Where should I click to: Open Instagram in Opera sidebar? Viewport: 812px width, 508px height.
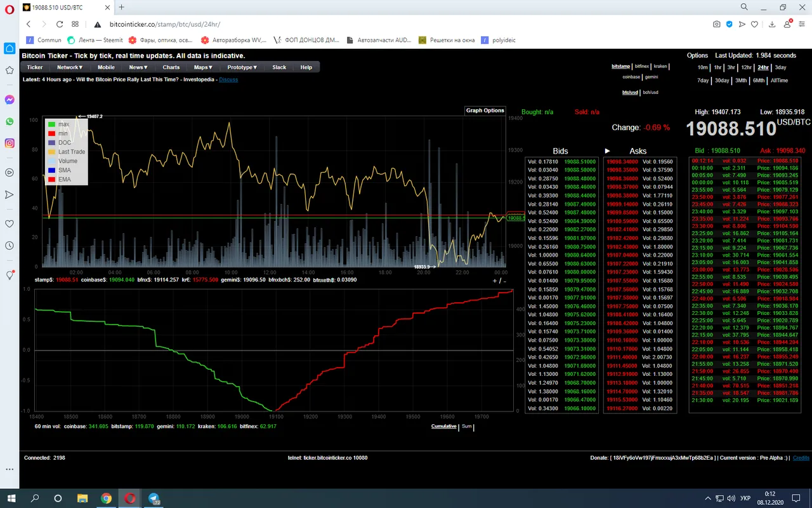10,144
